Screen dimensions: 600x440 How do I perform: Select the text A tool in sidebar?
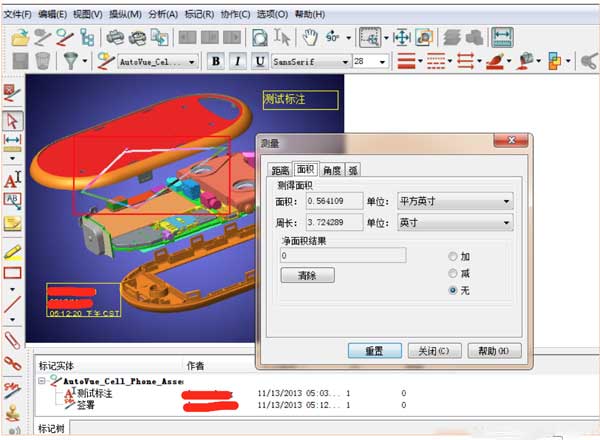point(12,179)
